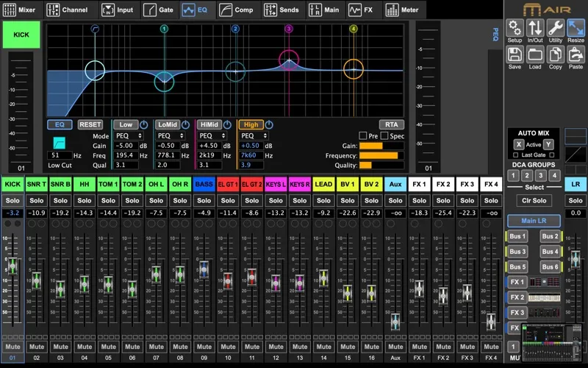Select band 1 circle in the EQ graph
The image size is (588, 368).
click(164, 82)
